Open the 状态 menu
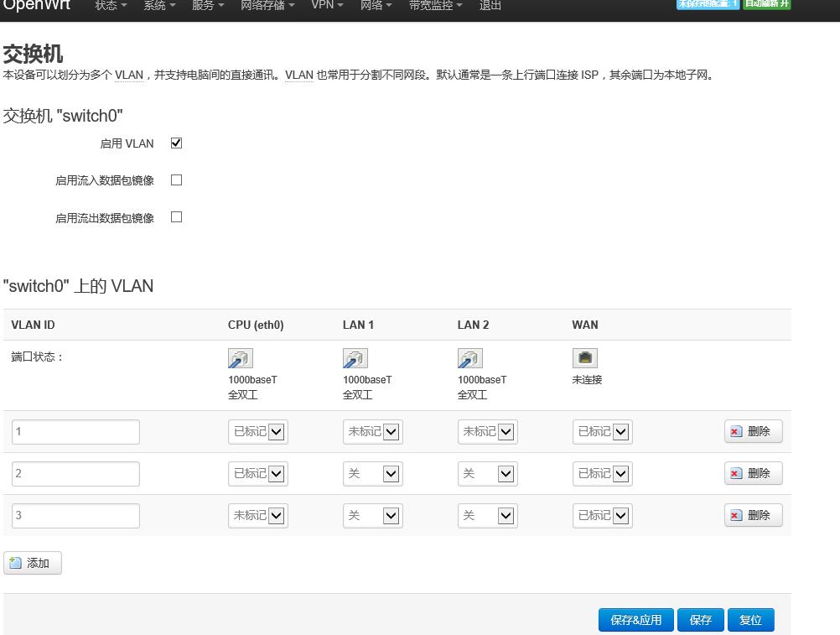Viewport: 840px width, 635px height. (x=111, y=5)
